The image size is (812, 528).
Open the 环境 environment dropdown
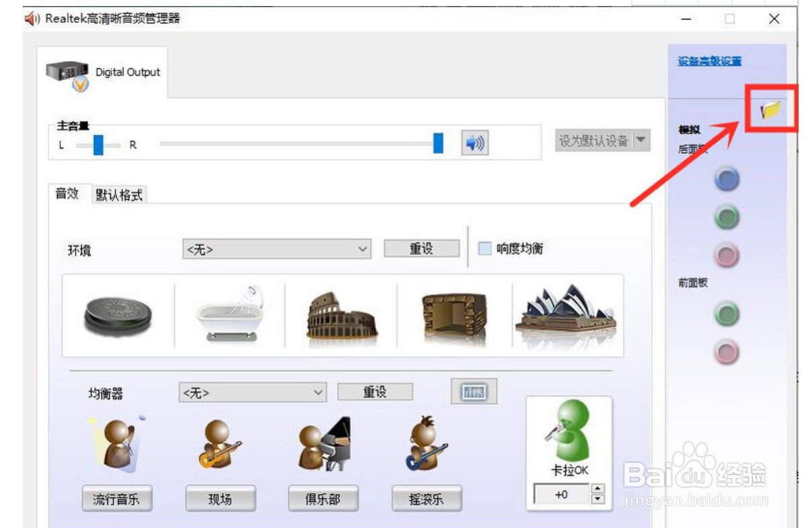(x=277, y=249)
